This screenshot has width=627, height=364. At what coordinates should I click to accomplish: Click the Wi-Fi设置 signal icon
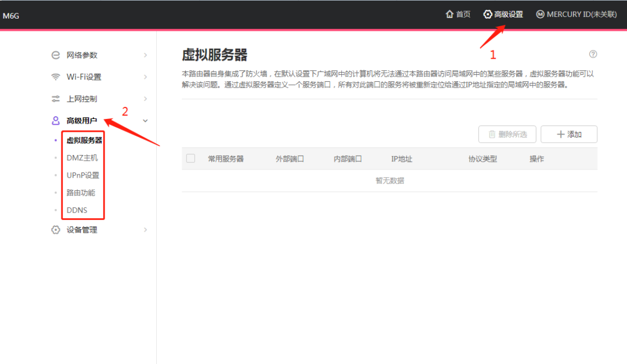tap(56, 77)
